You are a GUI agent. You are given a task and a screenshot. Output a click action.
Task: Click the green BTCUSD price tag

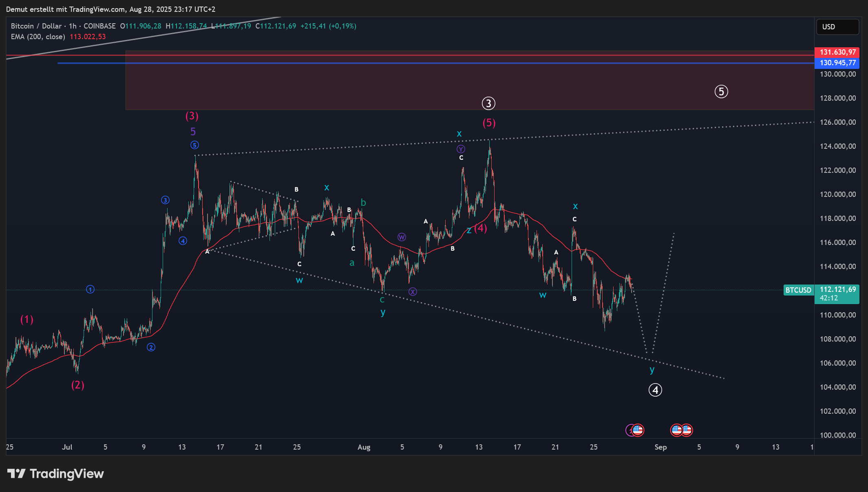tap(798, 290)
